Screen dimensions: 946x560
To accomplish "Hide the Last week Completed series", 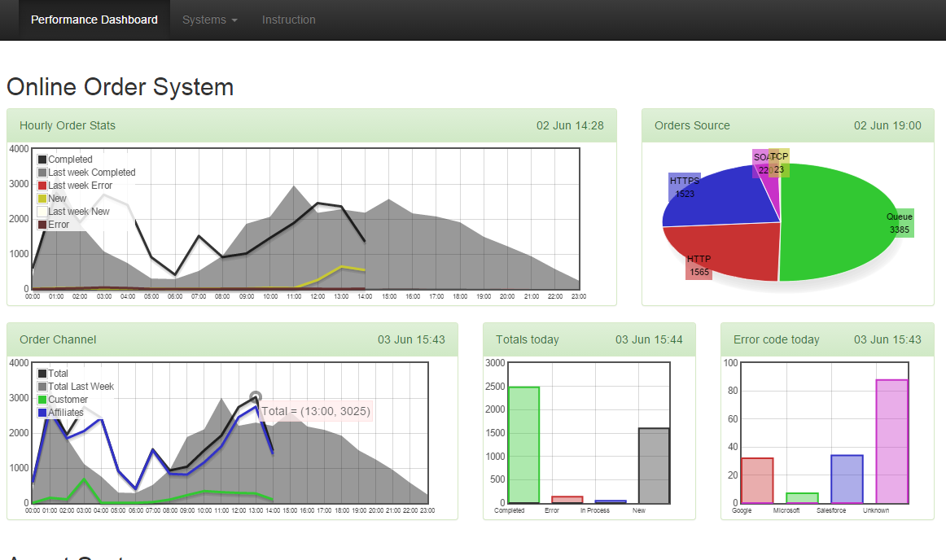I will [86, 172].
